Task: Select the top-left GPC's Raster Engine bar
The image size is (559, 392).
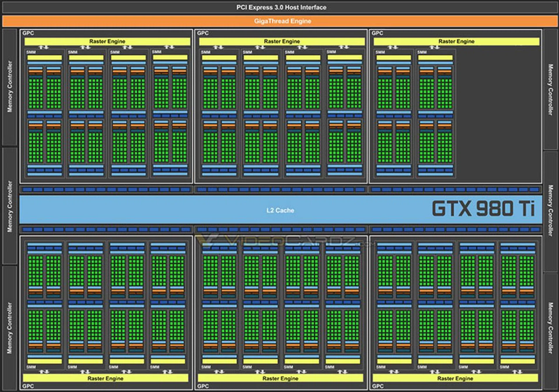Action: 107,41
